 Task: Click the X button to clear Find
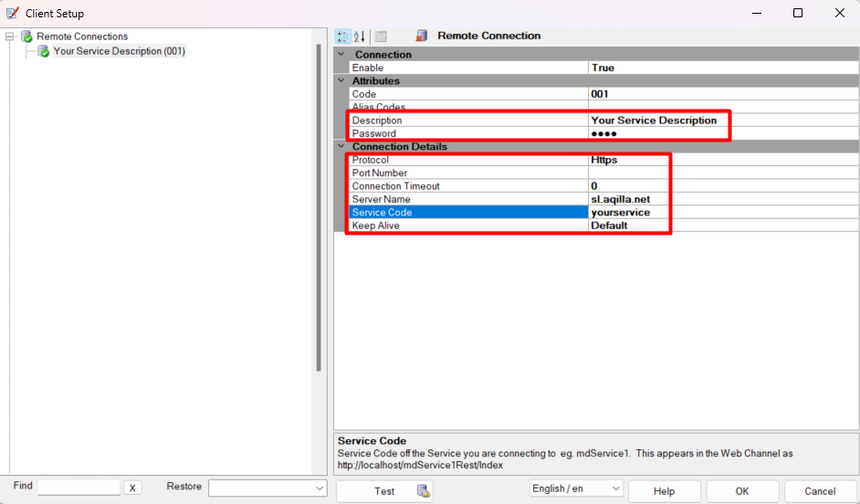(132, 488)
